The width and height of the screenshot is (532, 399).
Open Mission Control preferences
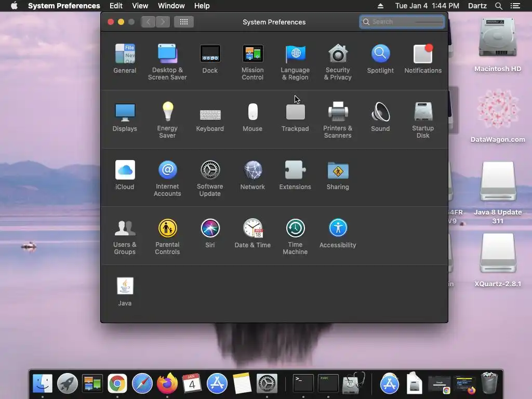(x=252, y=62)
